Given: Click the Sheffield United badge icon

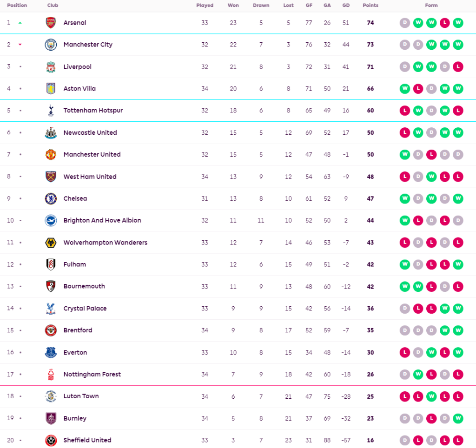Looking at the screenshot, I should [51, 441].
